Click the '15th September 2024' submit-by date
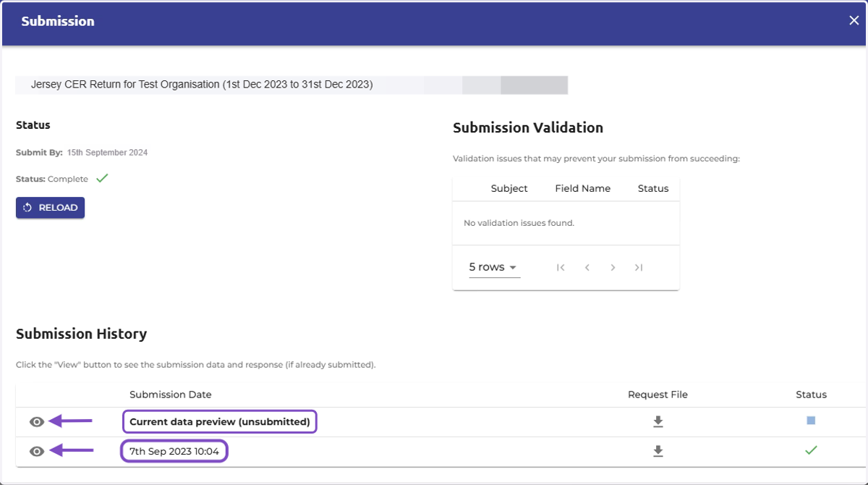Image resolution: width=868 pixels, height=485 pixels. coord(107,153)
